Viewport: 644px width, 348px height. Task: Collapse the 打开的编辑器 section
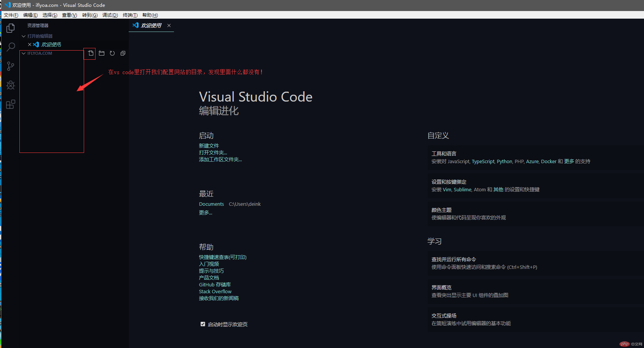pos(24,36)
